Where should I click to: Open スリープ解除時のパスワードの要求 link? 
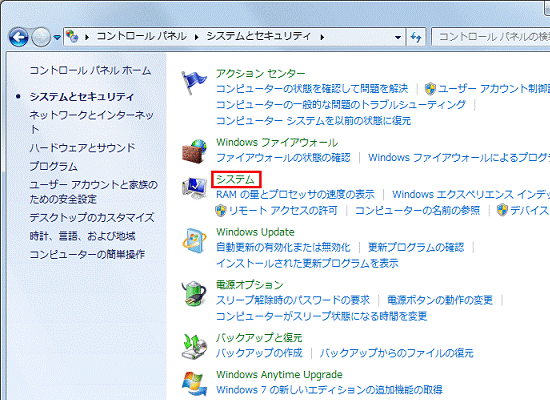tap(293, 300)
